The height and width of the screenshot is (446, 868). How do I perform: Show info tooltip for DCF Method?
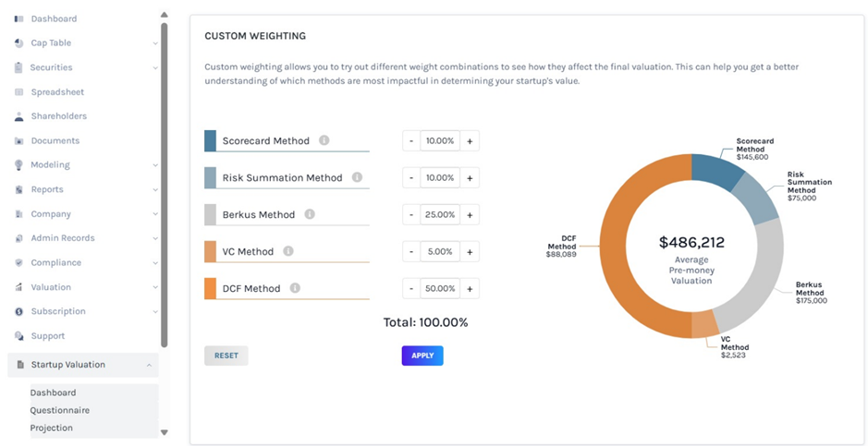[295, 288]
